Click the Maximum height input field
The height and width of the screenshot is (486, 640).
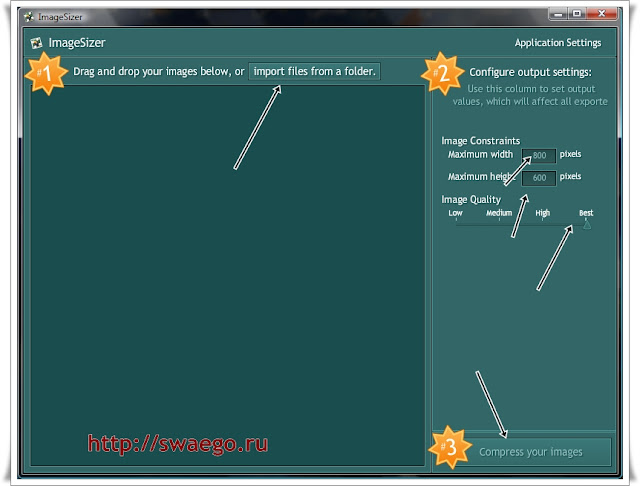539,178
